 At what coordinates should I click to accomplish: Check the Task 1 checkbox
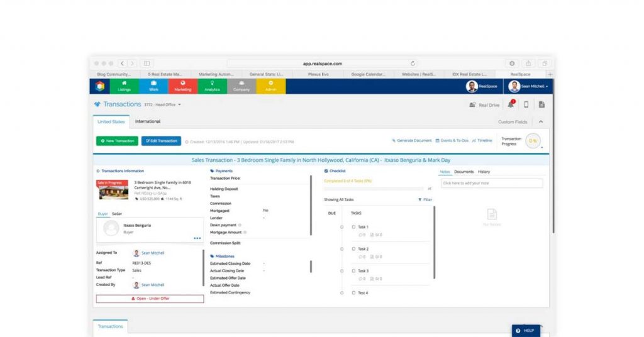tap(353, 227)
